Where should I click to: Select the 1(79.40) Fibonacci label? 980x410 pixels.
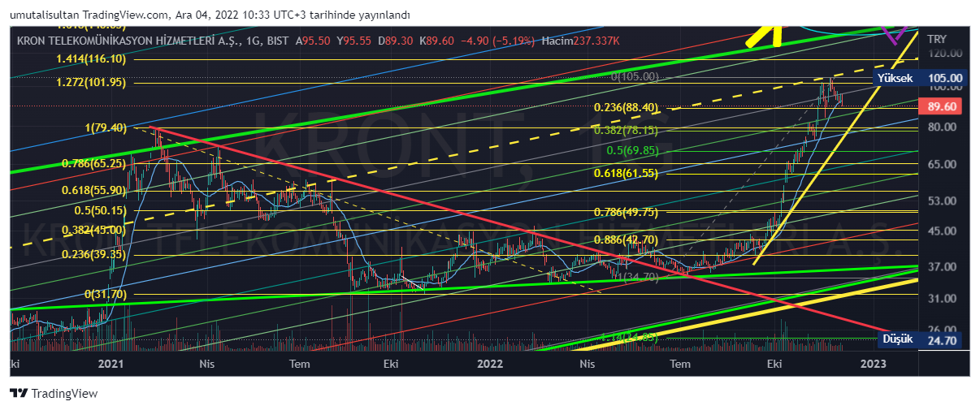(x=106, y=127)
